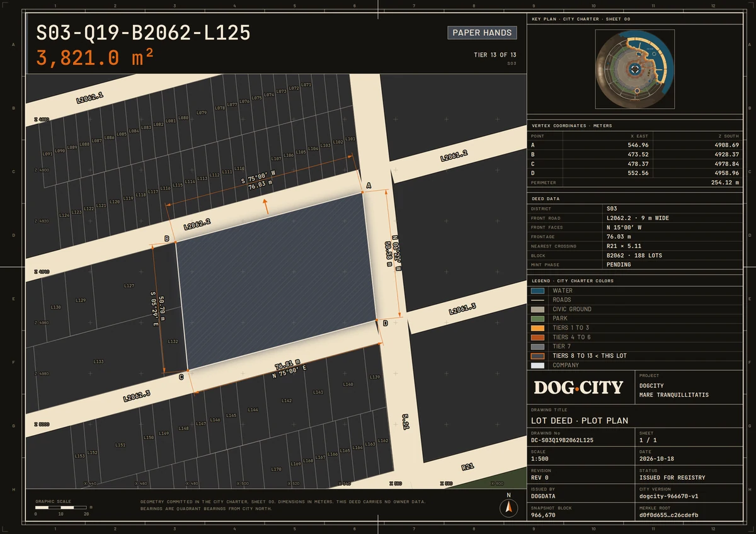Click road label L2062.1 on the map
Image resolution: width=756 pixels, height=534 pixels.
[x=89, y=98]
